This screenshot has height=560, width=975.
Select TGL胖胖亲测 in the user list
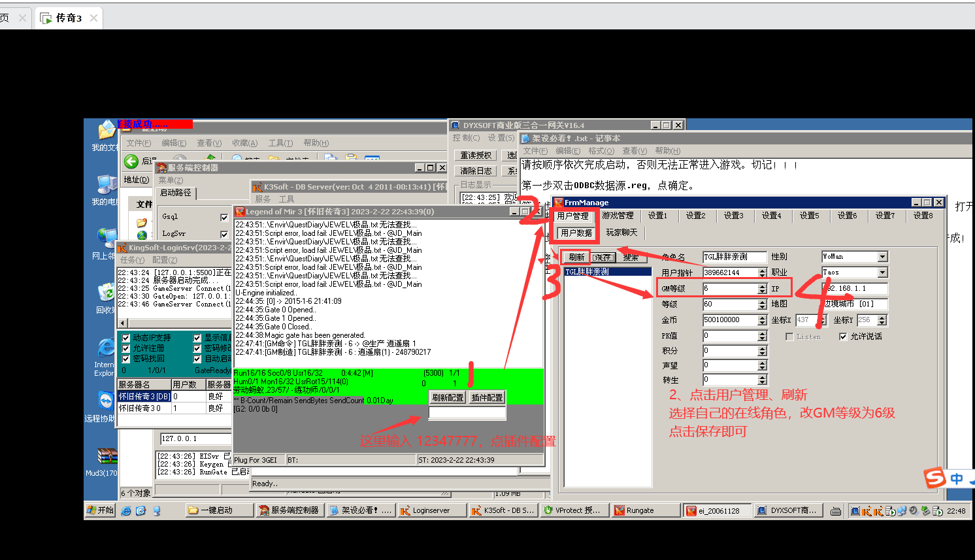(608, 272)
